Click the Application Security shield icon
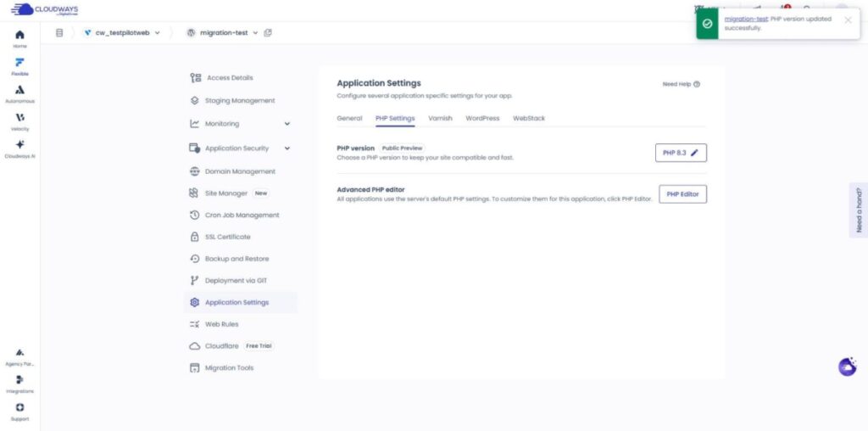 tap(194, 148)
